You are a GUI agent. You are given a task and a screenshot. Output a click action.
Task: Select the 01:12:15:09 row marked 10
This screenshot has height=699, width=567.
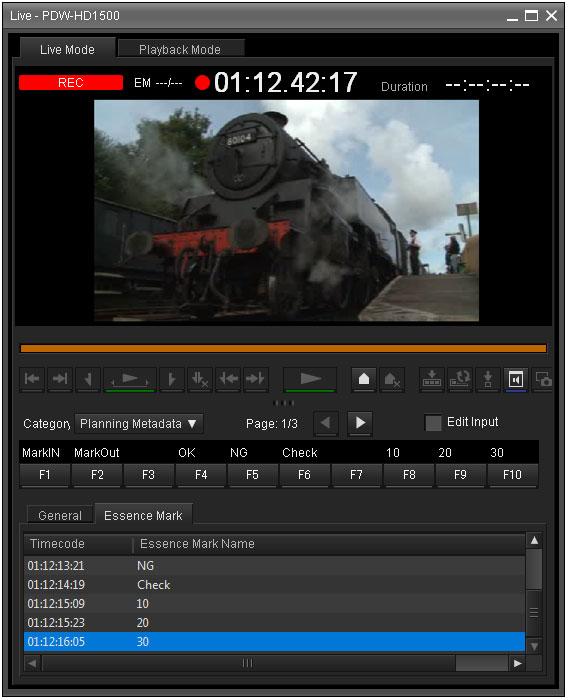pyautogui.click(x=274, y=604)
